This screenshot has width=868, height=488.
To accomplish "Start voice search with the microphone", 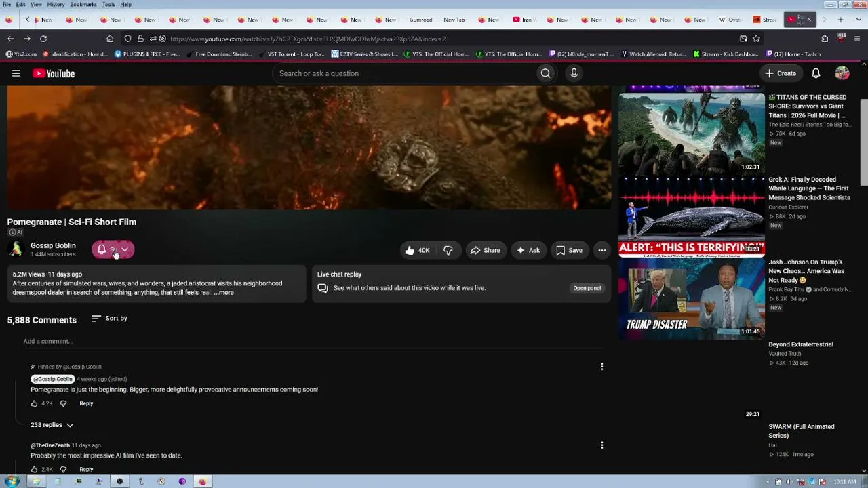I will tap(574, 73).
